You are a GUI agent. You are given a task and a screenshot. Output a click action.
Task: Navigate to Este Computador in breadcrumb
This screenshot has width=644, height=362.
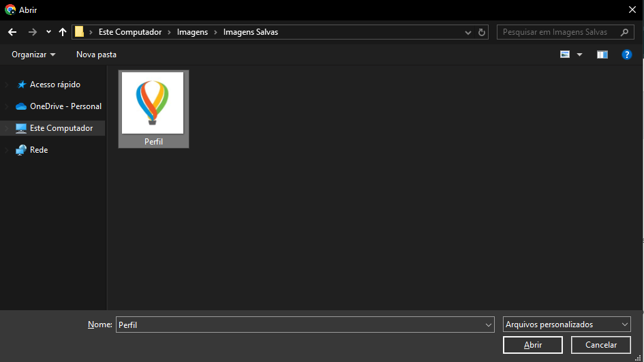130,32
